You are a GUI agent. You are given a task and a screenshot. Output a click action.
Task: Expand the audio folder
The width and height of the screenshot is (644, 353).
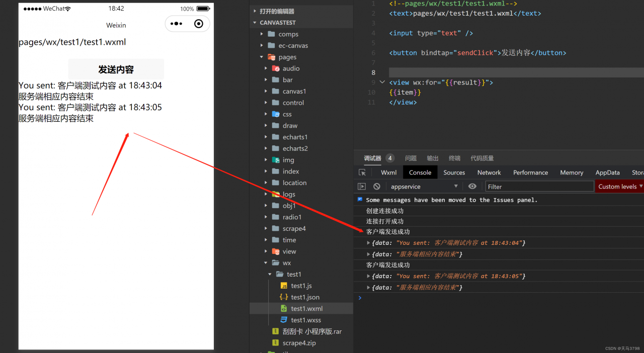pos(301,68)
